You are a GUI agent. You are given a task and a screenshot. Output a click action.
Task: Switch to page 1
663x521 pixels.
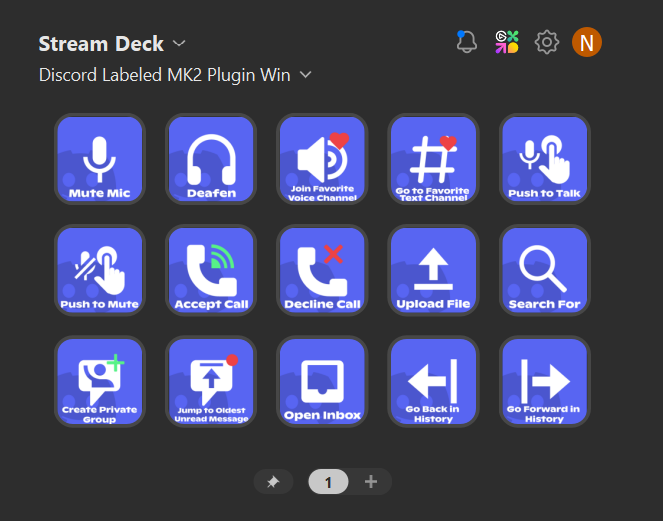click(328, 482)
